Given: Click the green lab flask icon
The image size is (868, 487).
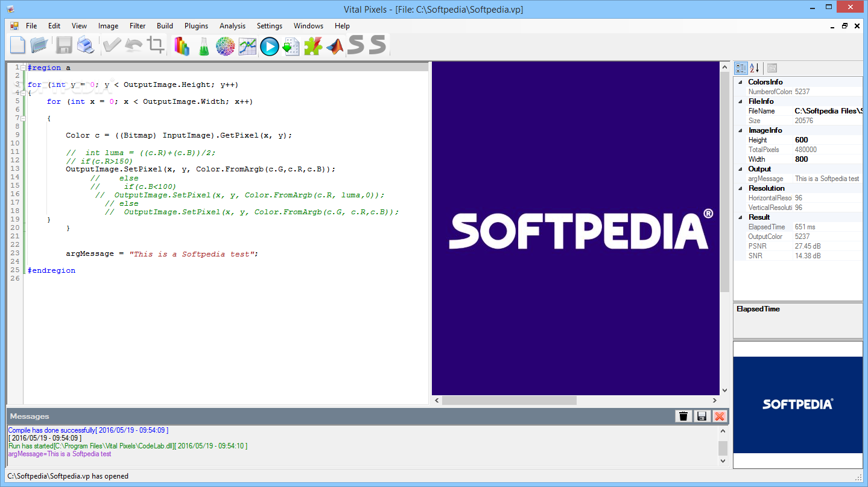Looking at the screenshot, I should click(204, 46).
